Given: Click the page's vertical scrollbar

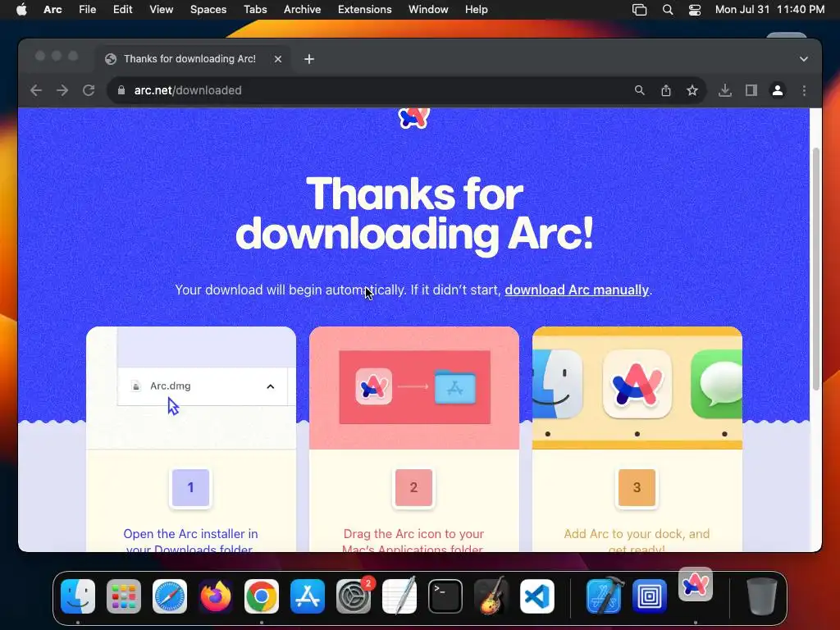Looking at the screenshot, I should tap(816, 268).
